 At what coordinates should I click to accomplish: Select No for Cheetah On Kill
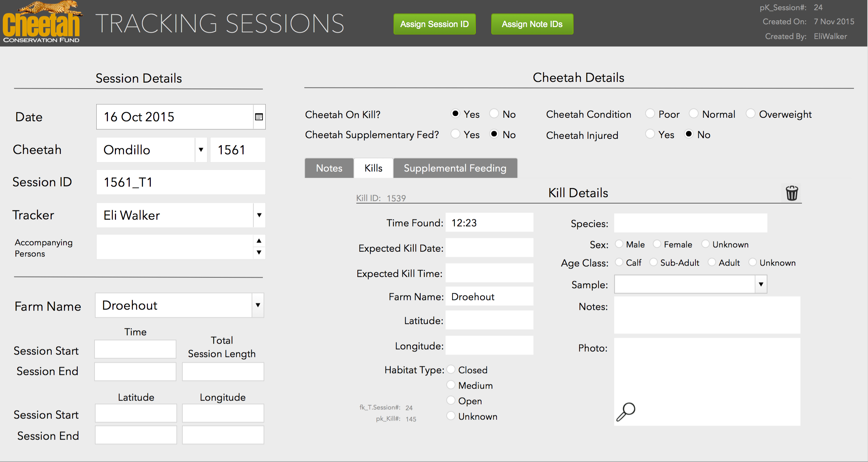point(494,114)
